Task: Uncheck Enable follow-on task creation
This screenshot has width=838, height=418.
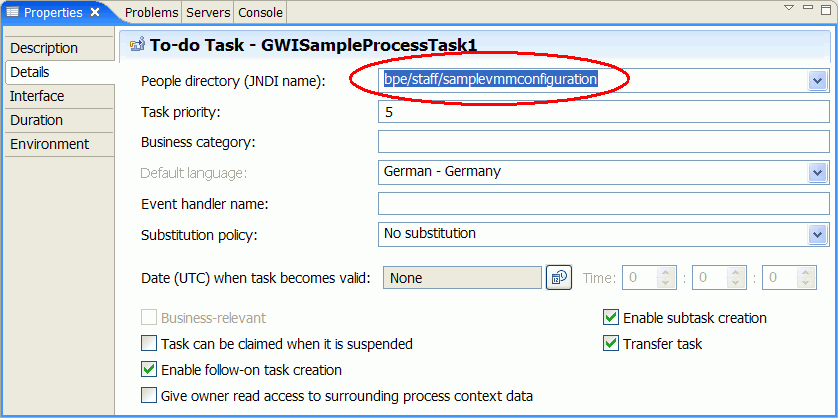Action: point(149,369)
